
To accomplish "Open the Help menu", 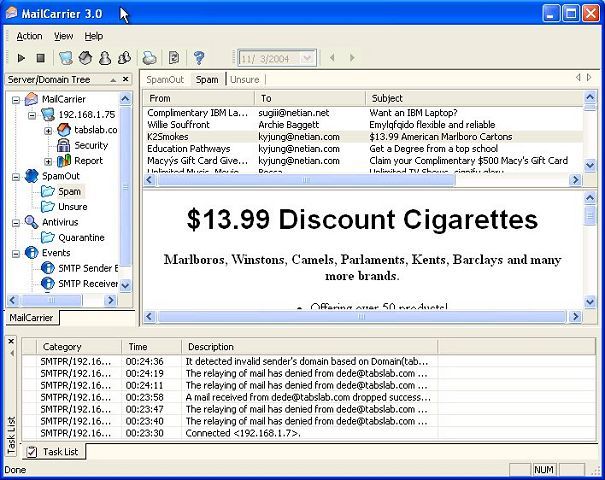I will pyautogui.click(x=94, y=36).
